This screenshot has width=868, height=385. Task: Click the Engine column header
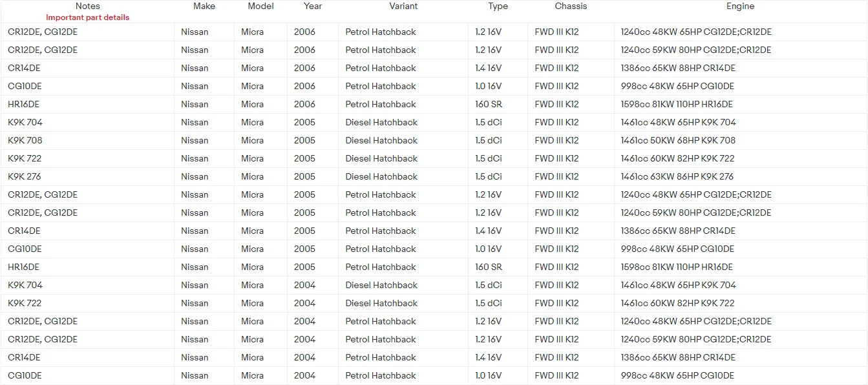tap(740, 6)
